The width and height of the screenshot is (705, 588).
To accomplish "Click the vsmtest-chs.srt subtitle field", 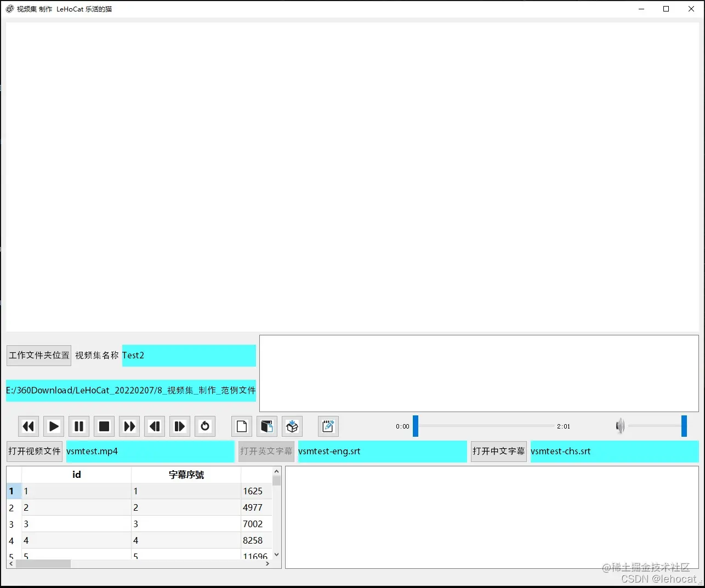I will click(x=615, y=451).
